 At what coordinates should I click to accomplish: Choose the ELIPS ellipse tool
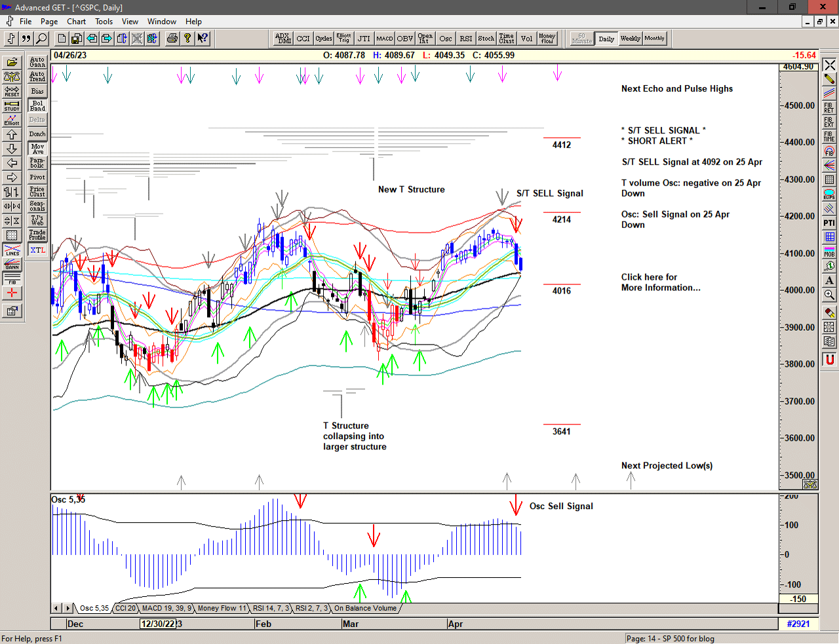tap(829, 195)
